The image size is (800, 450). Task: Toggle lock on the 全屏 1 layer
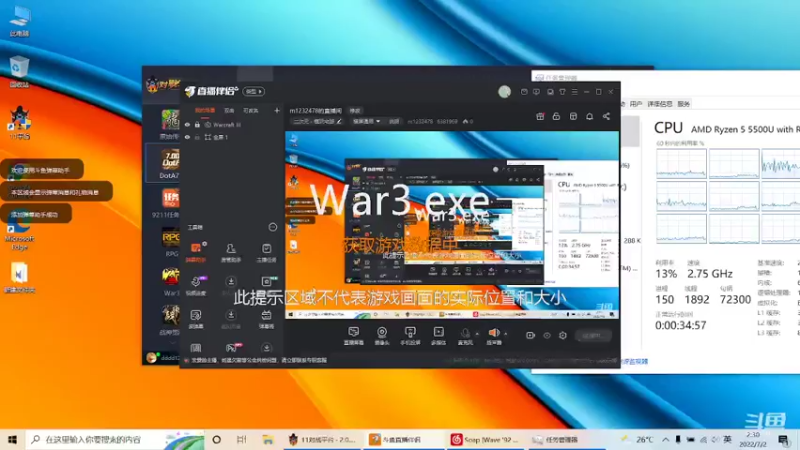197,137
